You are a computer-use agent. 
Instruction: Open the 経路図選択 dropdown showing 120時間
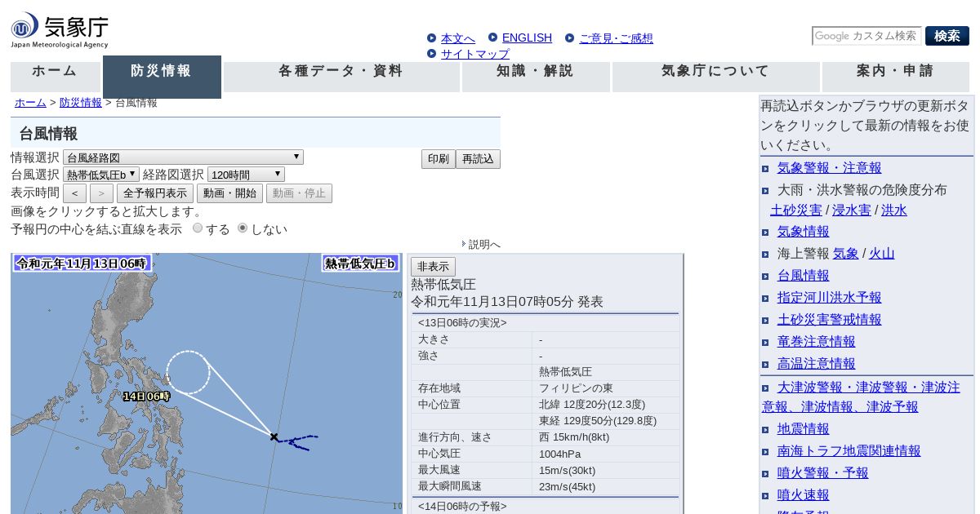click(x=246, y=175)
